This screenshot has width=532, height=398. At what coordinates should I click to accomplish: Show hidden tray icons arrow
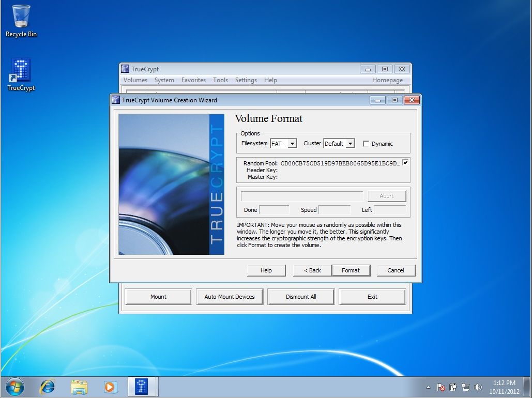pos(428,387)
